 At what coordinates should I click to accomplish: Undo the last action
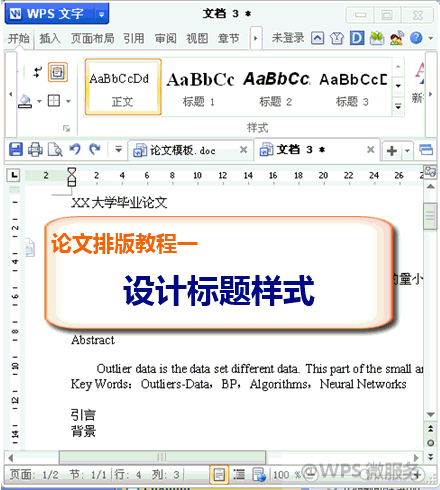[75, 149]
